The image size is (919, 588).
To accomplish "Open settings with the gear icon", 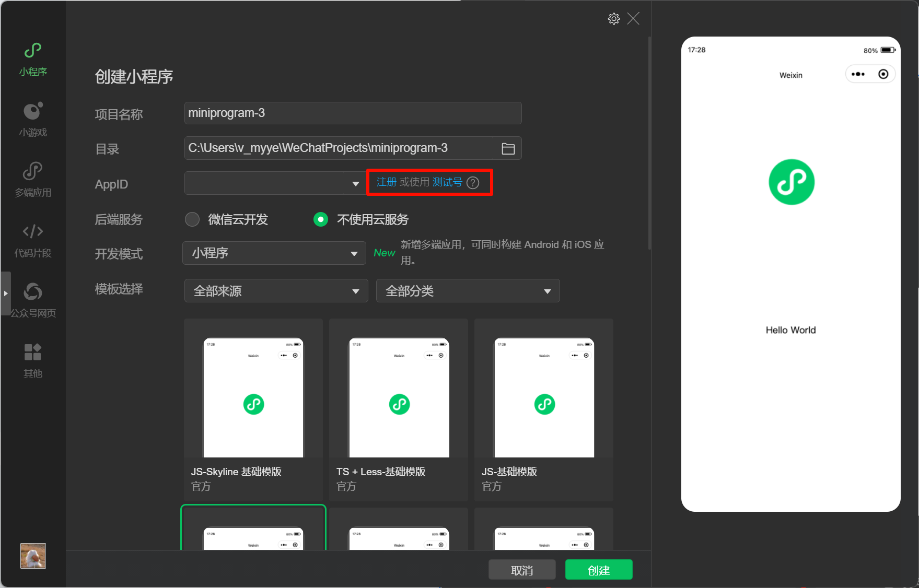I will point(613,19).
